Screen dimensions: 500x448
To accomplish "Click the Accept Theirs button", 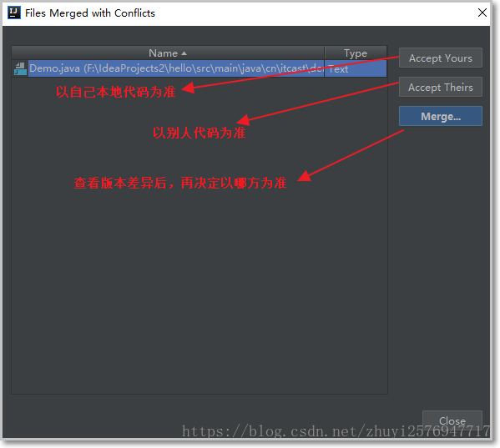I will point(441,87).
